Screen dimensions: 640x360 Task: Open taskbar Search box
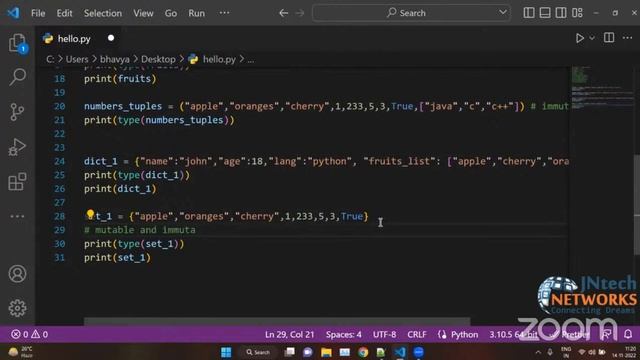[258, 352]
